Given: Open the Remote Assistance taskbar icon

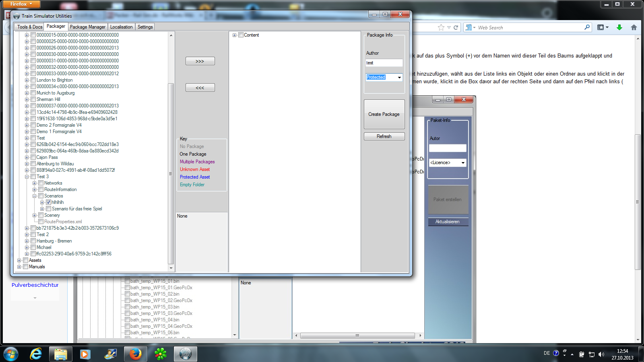Looking at the screenshot, I should tap(110, 354).
